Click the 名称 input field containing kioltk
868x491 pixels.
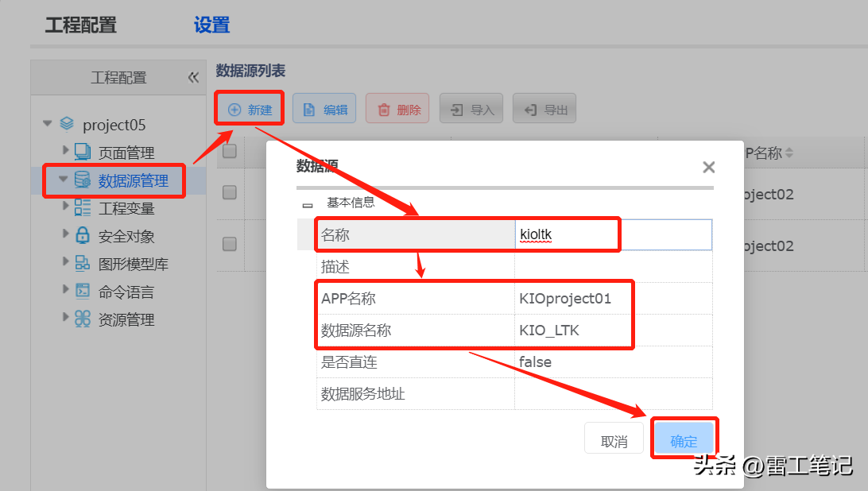click(x=612, y=235)
